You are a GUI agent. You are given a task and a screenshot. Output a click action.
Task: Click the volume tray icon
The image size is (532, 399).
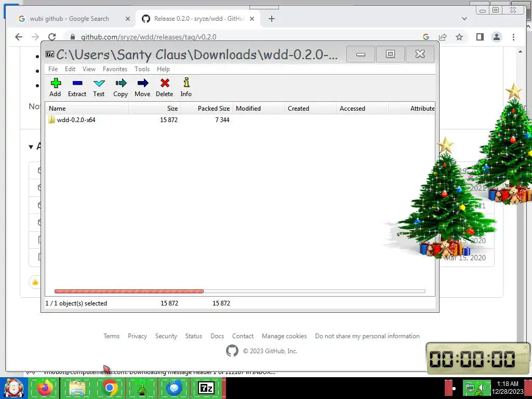482,389
